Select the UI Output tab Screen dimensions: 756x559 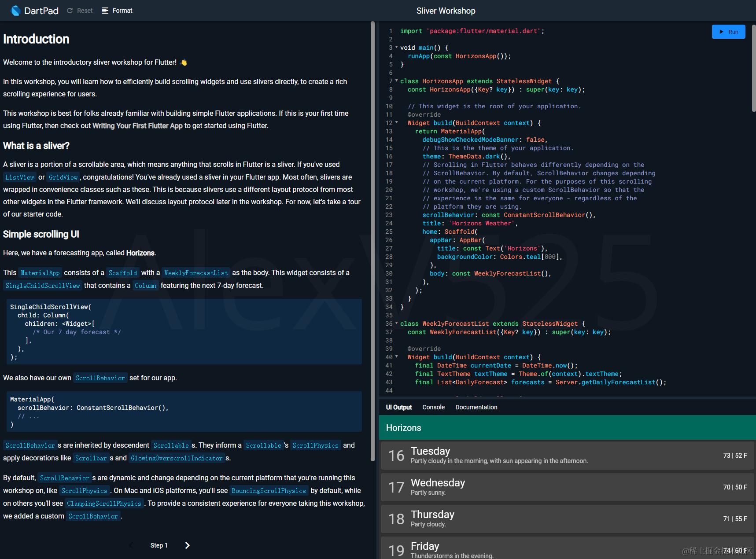[x=398, y=407]
